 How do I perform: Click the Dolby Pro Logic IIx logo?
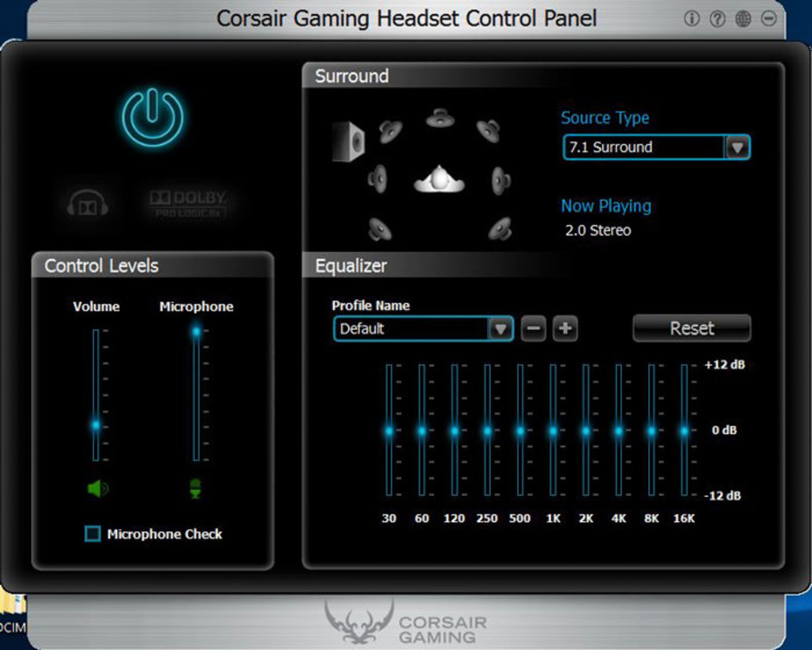[x=188, y=203]
